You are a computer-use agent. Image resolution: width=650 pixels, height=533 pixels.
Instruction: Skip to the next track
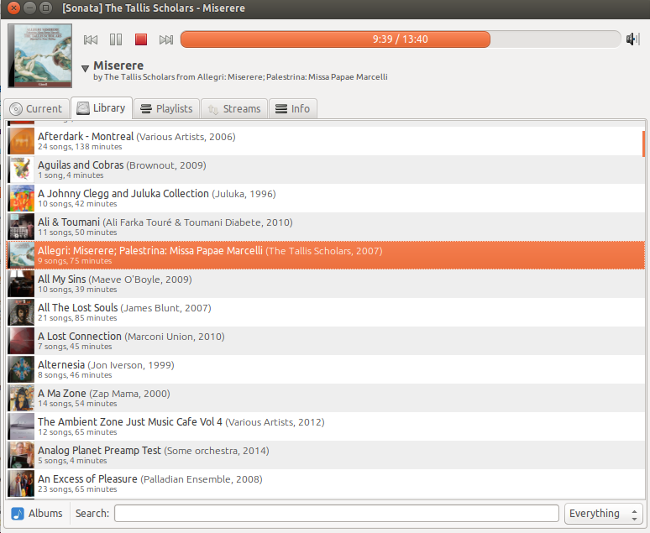[166, 40]
